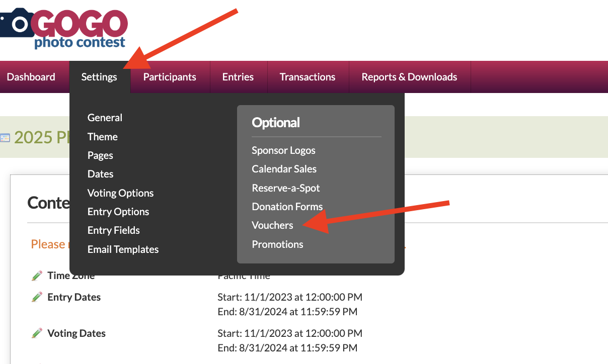Choose Calendar Sales in the Optional list
Screen dimensions: 608x364
click(x=284, y=169)
